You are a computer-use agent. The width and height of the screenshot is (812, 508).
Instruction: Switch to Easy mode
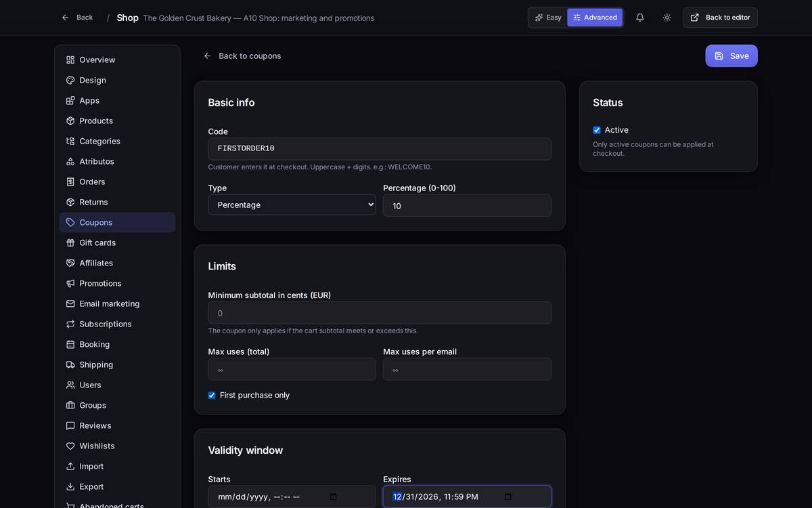pyautogui.click(x=548, y=18)
